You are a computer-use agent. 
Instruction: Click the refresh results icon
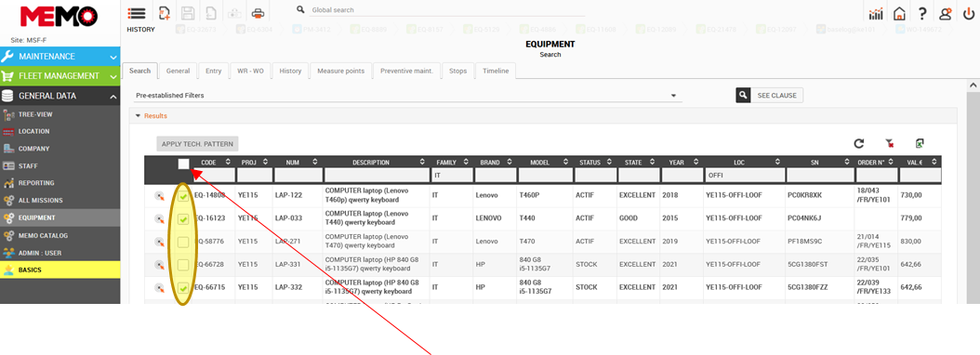pos(859,144)
